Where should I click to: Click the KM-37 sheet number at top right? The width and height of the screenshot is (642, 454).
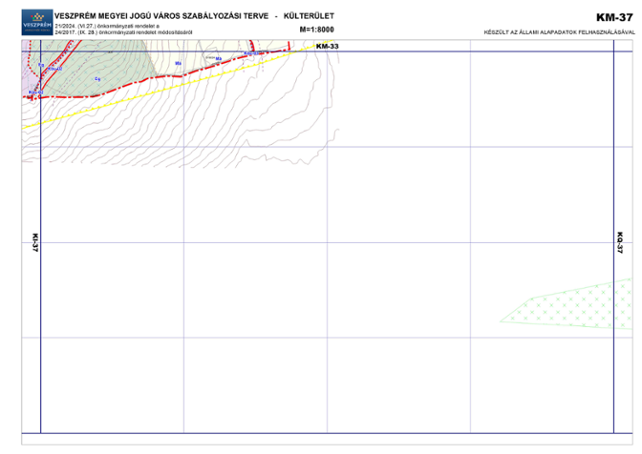click(x=613, y=17)
